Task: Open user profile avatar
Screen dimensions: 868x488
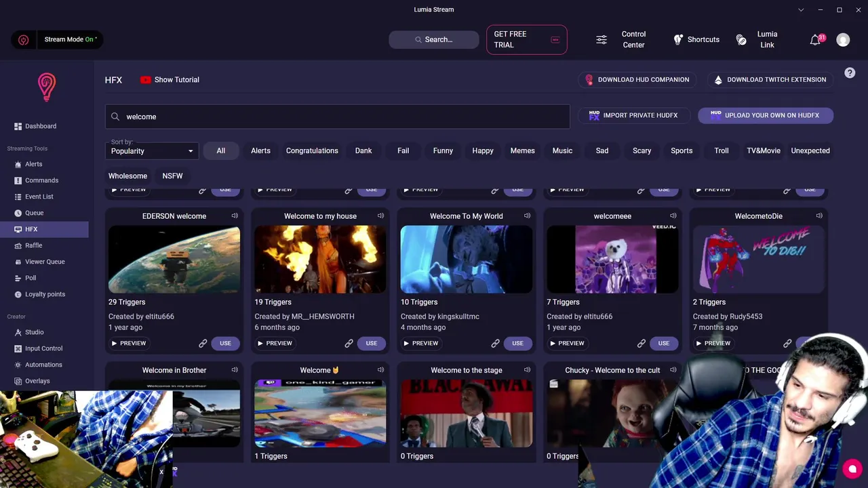Action: [x=843, y=40]
